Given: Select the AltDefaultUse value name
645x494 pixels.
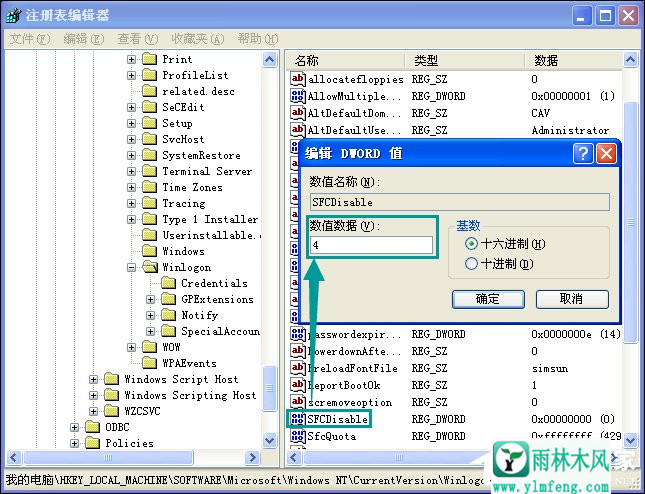Looking at the screenshot, I should (x=354, y=130).
